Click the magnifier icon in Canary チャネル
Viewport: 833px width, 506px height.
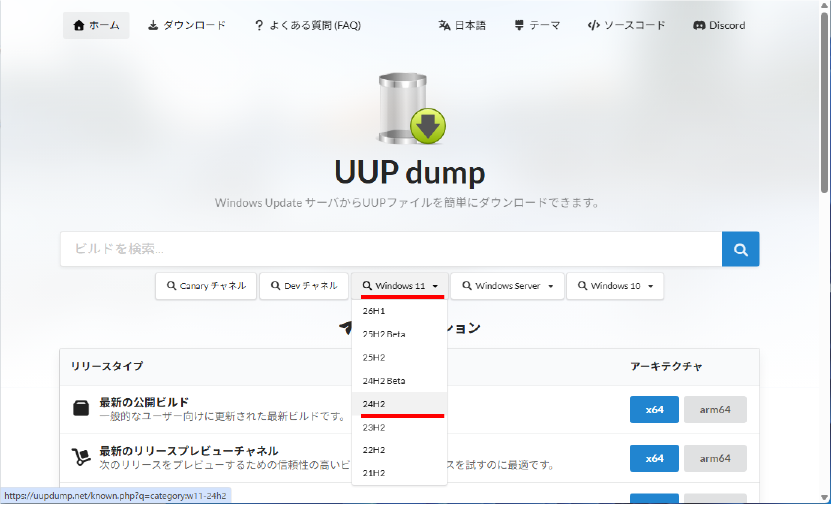pyautogui.click(x=171, y=286)
